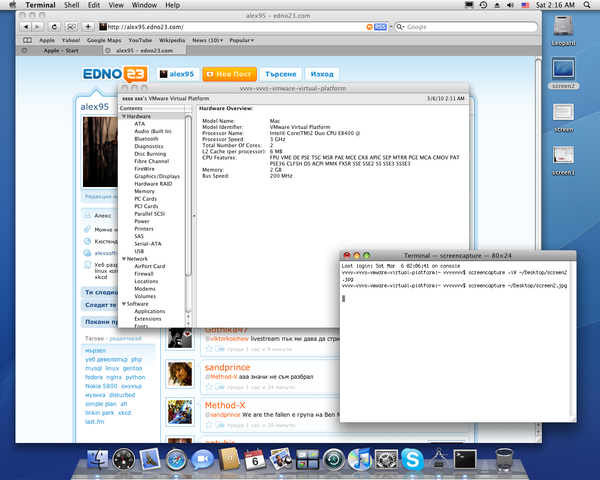Open the US flag input menu

point(525,5)
